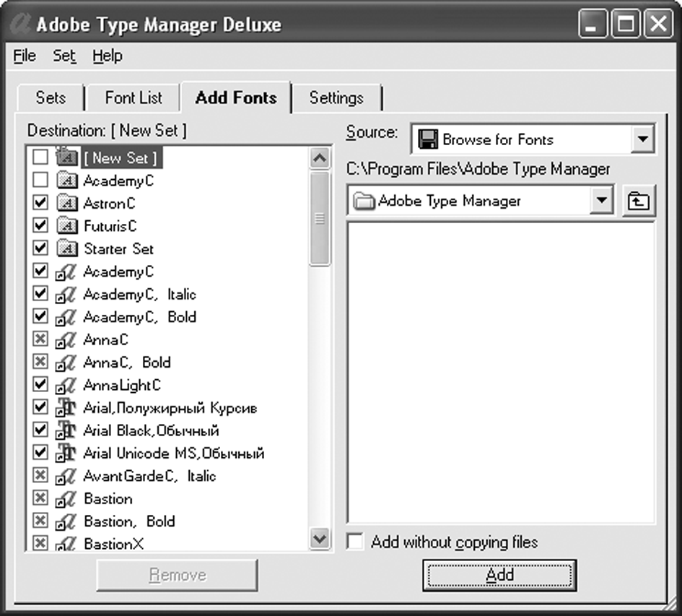682x616 pixels.
Task: Click the font list scroll-up arrow
Action: (x=320, y=158)
